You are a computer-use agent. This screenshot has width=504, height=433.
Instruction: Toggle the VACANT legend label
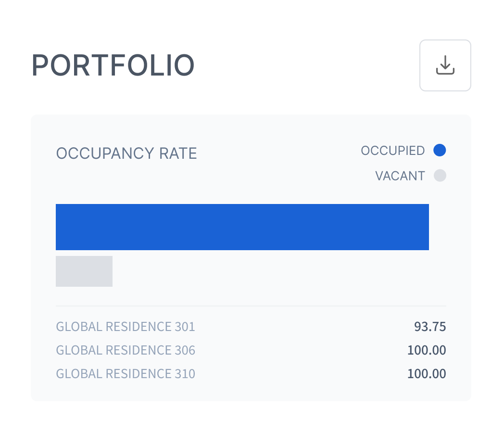pyautogui.click(x=400, y=176)
